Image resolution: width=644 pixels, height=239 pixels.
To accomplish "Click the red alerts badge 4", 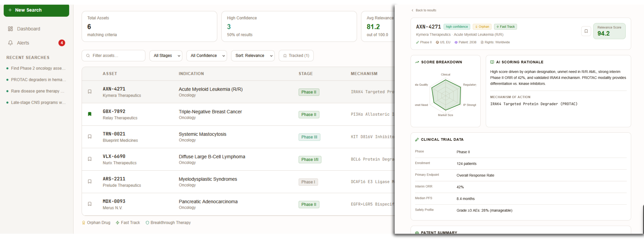I will [x=62, y=43].
